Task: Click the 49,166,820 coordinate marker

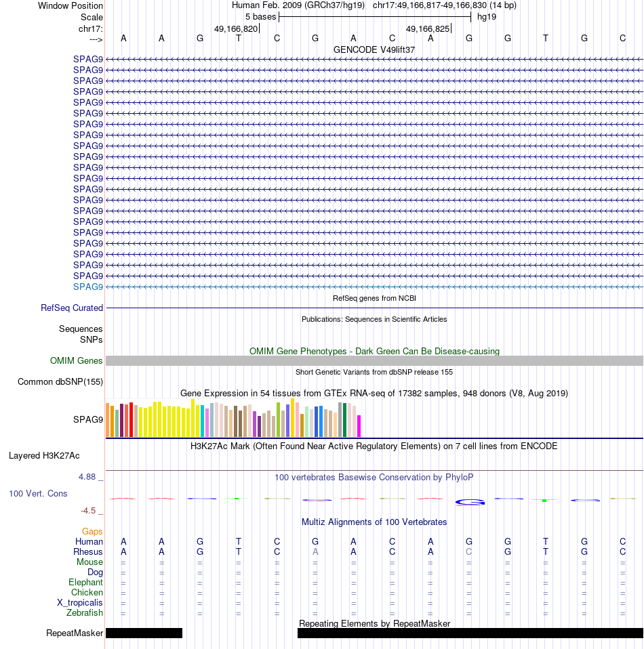Action: (x=236, y=29)
